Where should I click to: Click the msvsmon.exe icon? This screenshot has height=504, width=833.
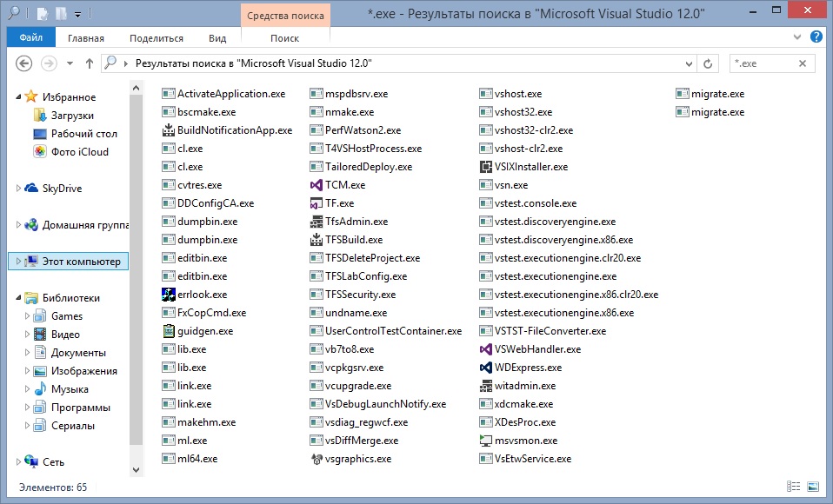pos(485,441)
